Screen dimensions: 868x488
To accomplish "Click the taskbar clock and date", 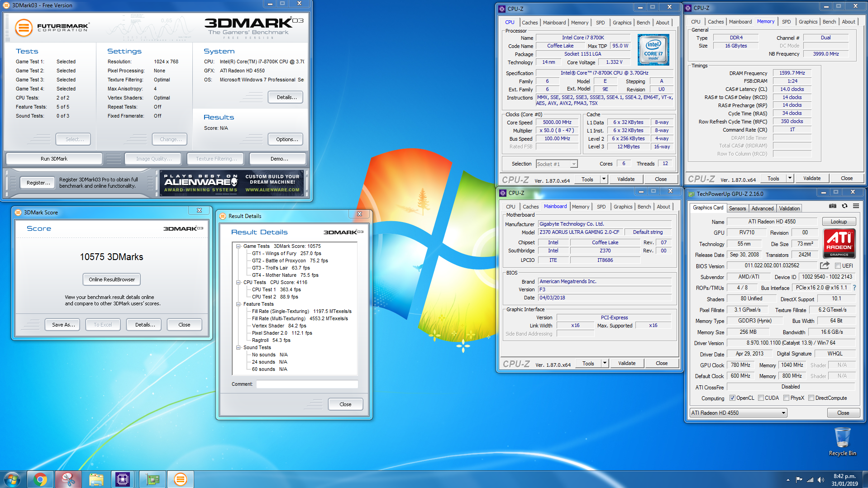I will click(844, 480).
